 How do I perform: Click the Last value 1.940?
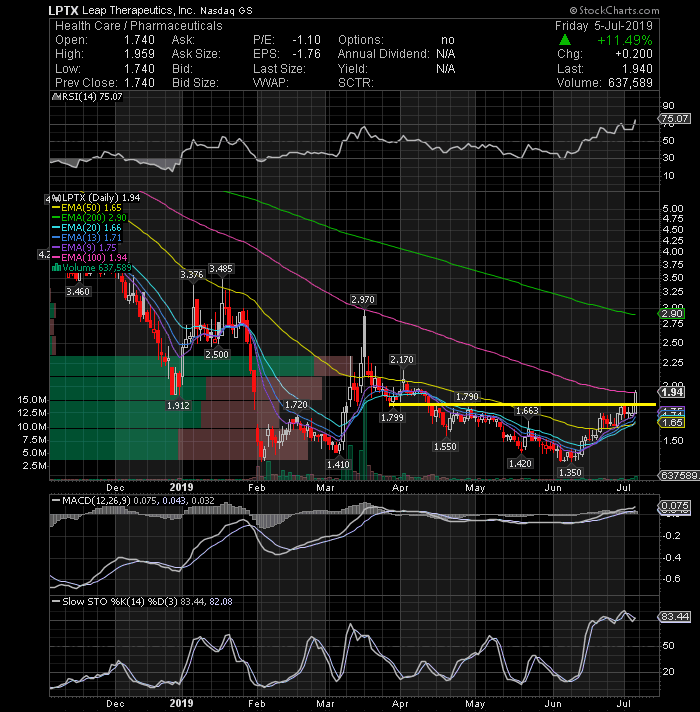(637, 69)
